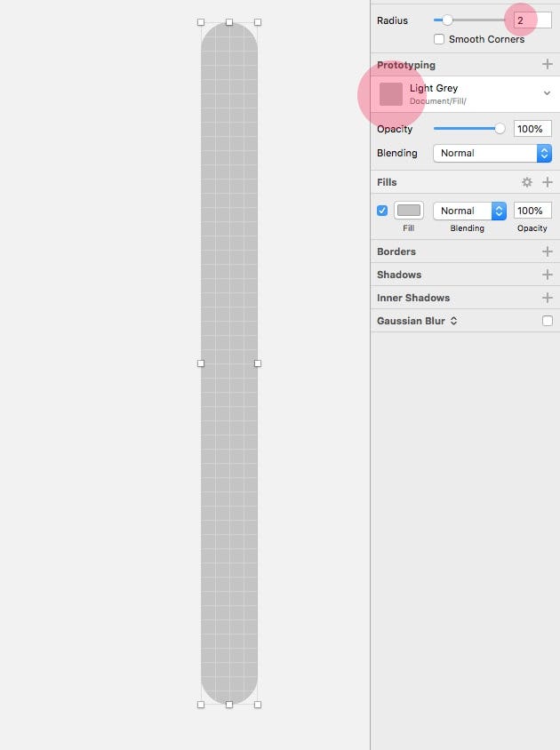Select bottom-center resize handle of shape
The image size is (560, 750).
click(229, 705)
